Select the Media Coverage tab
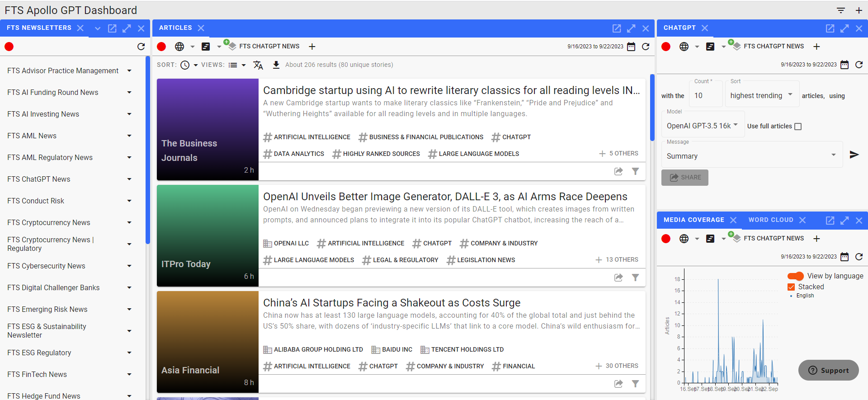 click(x=694, y=220)
